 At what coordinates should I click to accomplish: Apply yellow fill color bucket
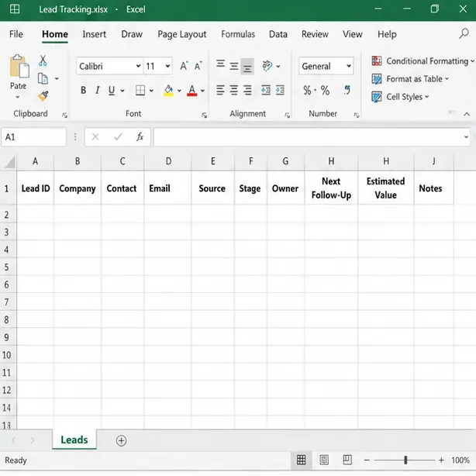168,91
